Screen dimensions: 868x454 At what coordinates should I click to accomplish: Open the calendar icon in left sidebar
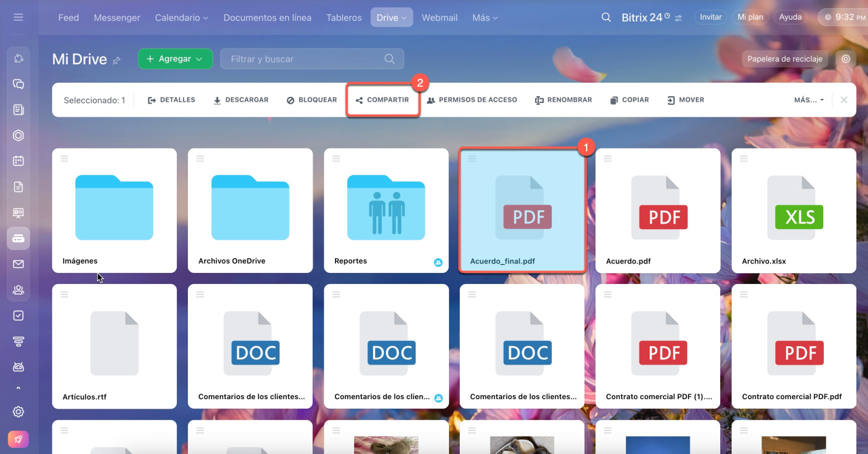coord(18,161)
